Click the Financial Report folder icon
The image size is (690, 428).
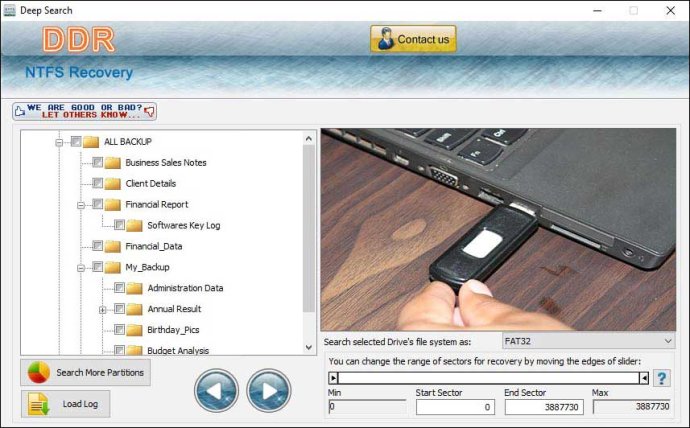click(113, 205)
